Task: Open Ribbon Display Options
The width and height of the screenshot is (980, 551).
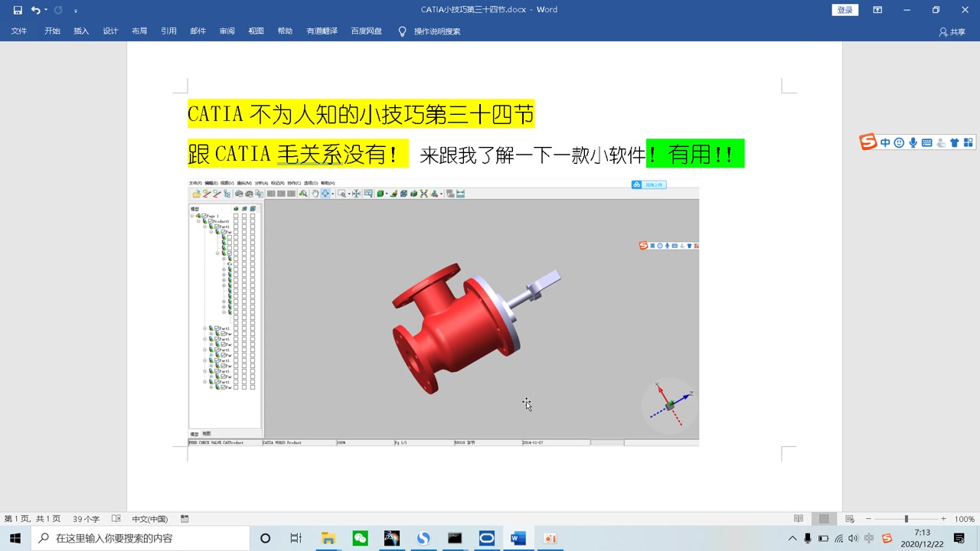Action: [x=877, y=10]
